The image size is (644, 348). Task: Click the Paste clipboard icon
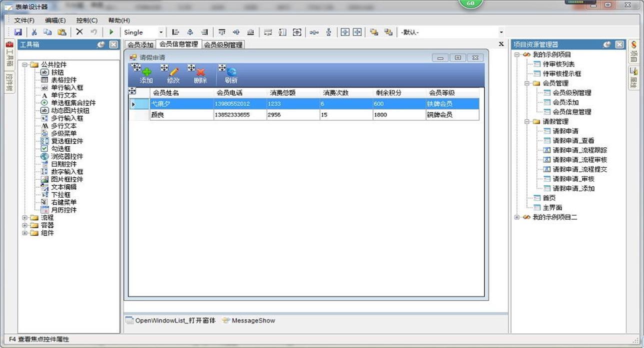[62, 32]
